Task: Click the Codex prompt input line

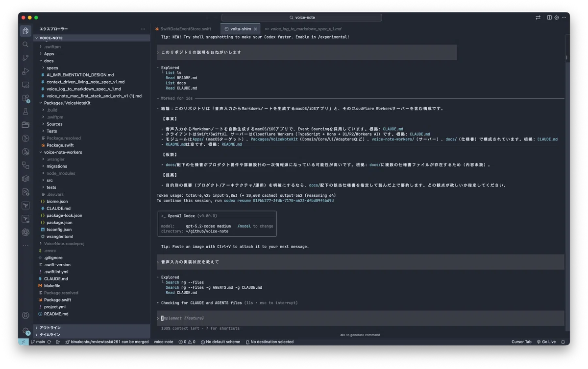Action: (360, 318)
